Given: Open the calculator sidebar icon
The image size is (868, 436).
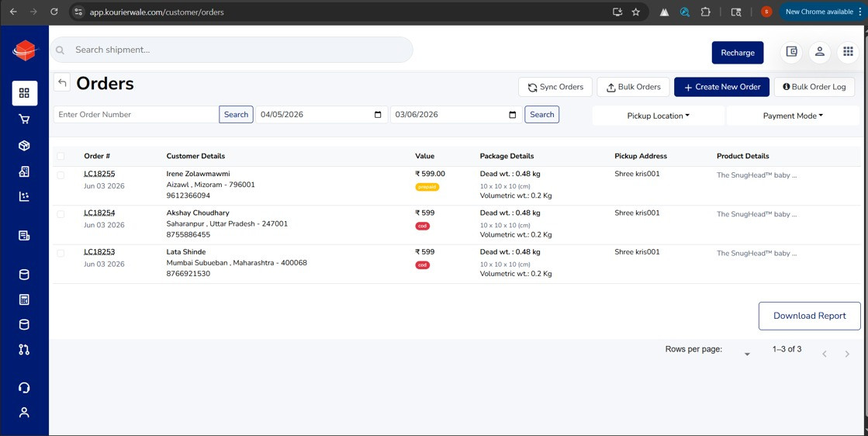Looking at the screenshot, I should coord(24,300).
